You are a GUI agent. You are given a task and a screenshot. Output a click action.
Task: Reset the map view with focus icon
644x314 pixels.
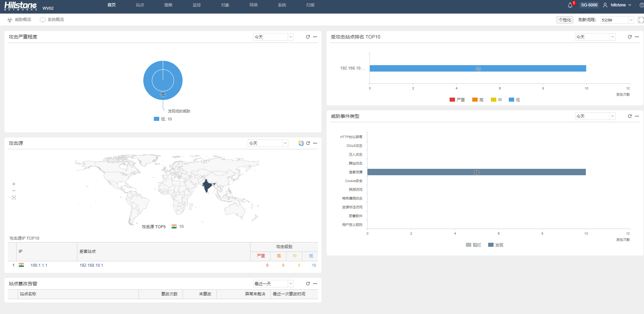pos(14,198)
